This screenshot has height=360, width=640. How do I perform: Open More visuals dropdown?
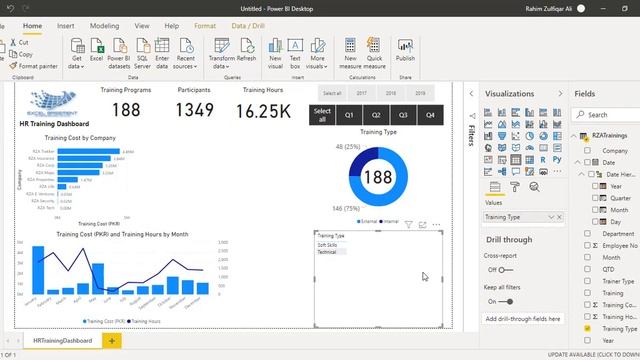pyautogui.click(x=317, y=53)
